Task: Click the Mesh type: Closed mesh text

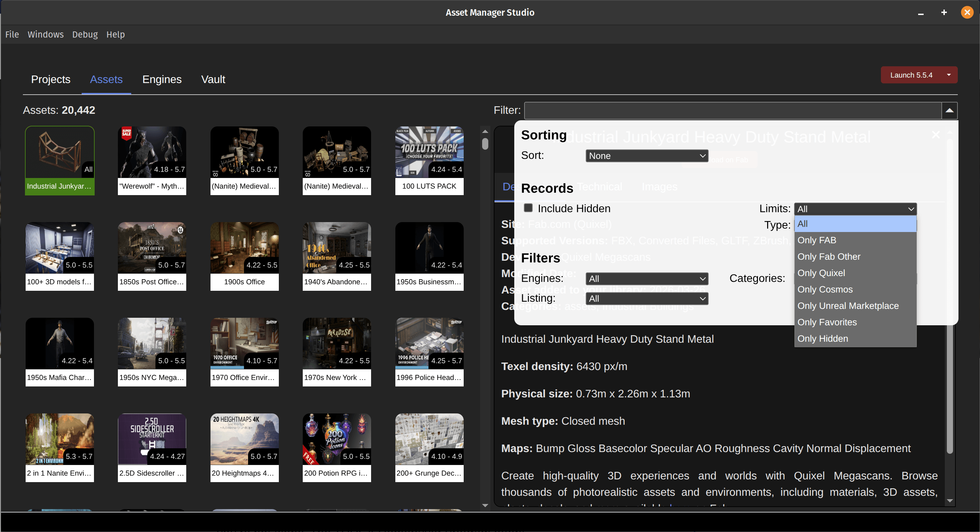Action: pos(563,421)
